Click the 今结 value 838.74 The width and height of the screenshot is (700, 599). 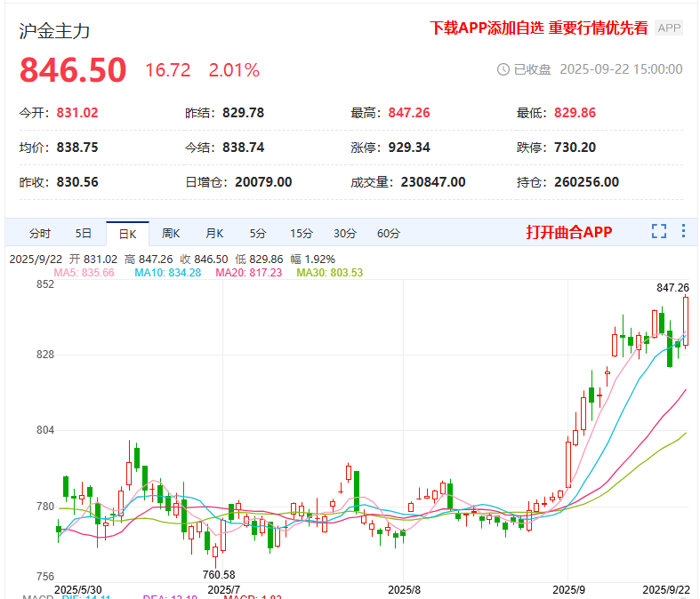[244, 148]
